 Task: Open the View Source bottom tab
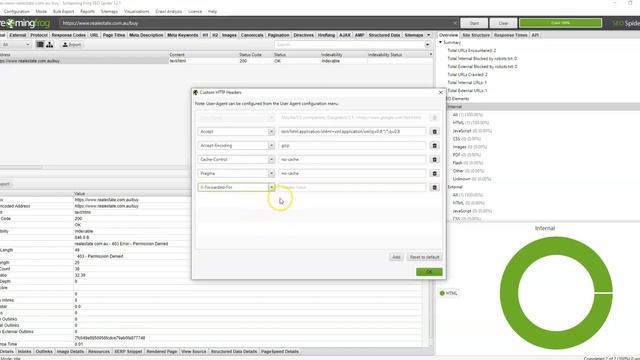(193, 351)
